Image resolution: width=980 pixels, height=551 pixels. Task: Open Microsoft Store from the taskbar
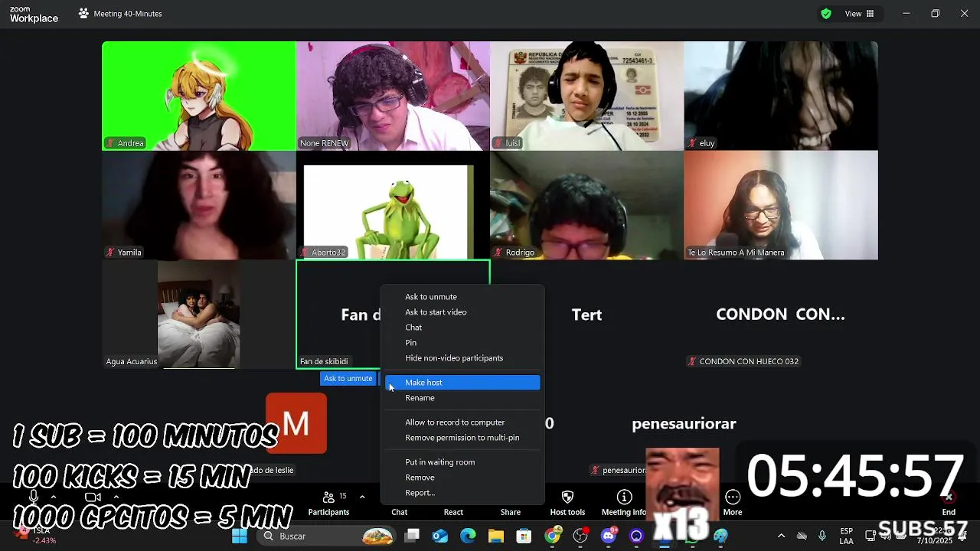click(x=524, y=536)
